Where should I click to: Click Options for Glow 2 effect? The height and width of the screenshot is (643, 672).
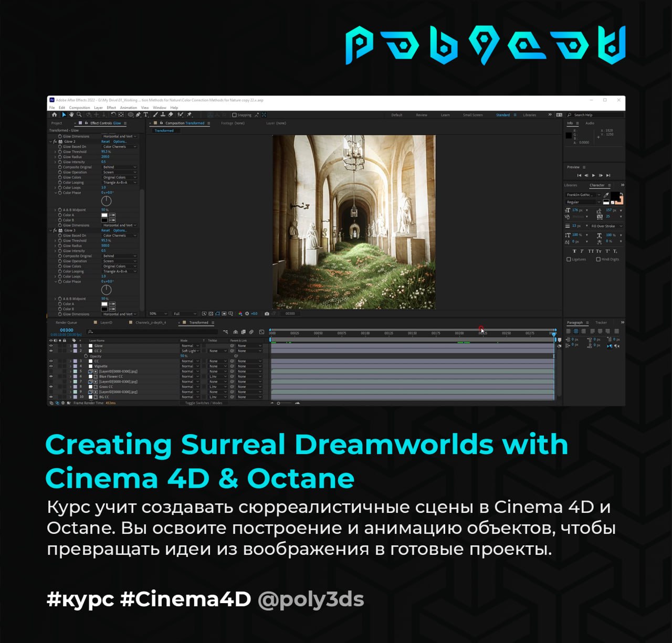click(120, 142)
